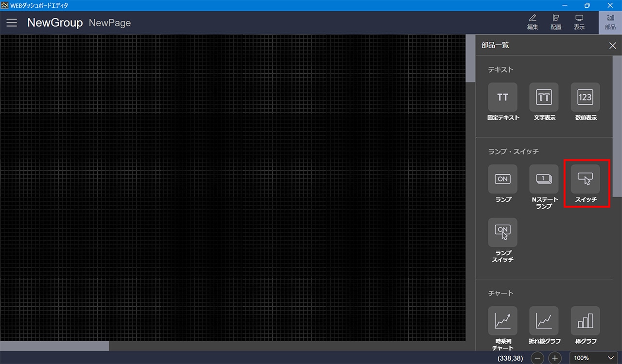This screenshot has height=364, width=622.
Task: Add the 棒グラフ bar graph part
Action: 585,321
